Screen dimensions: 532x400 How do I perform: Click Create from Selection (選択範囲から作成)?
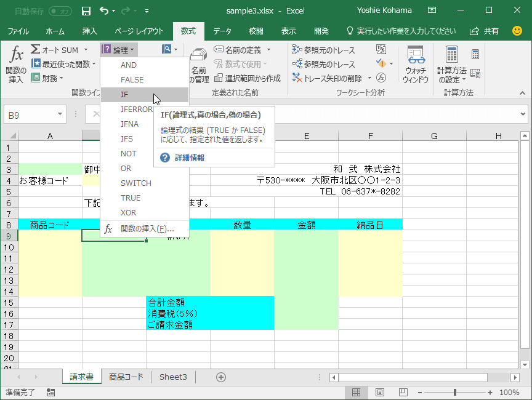[x=248, y=78]
